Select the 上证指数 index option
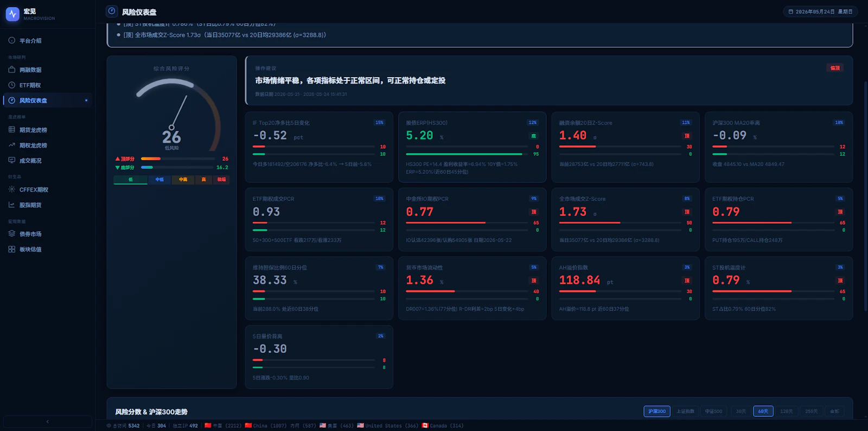The height and width of the screenshot is (431, 868). [685, 411]
